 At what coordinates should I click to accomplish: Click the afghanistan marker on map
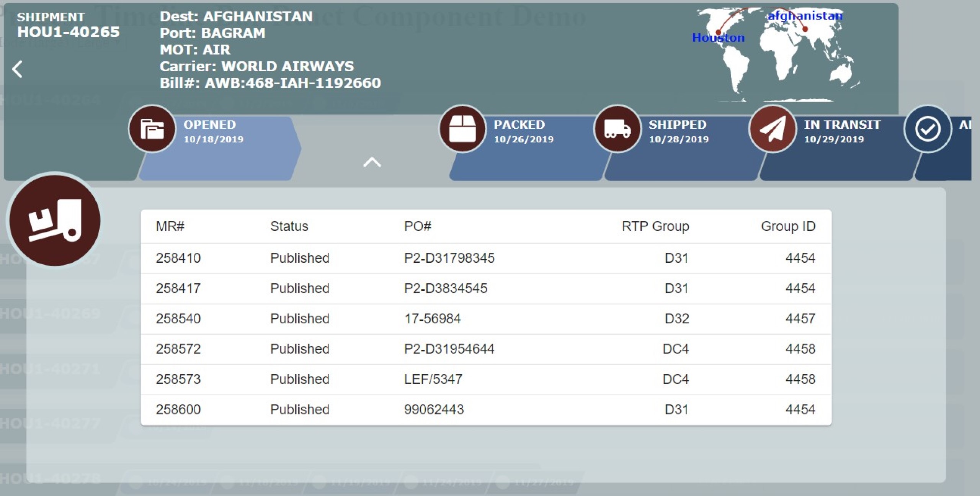805,29
